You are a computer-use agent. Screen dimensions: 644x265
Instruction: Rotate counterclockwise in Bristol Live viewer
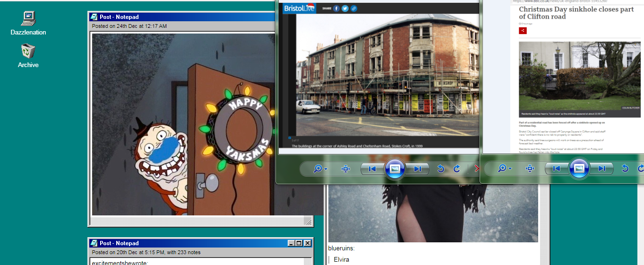pos(441,169)
